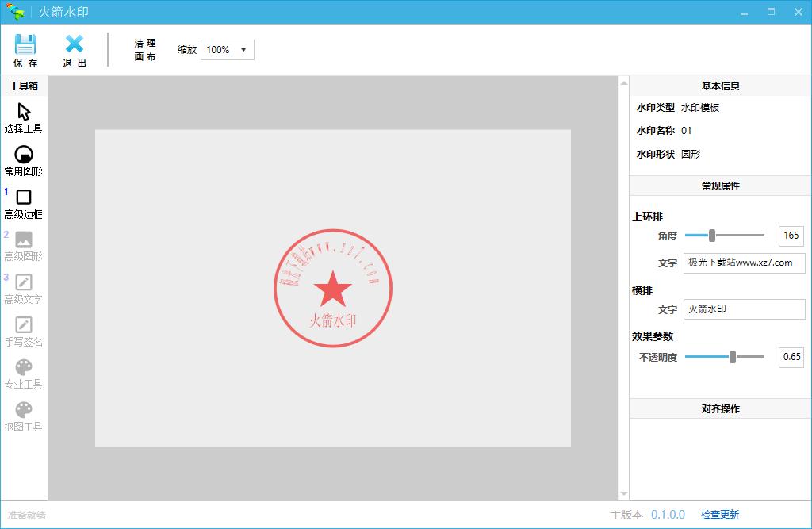The height and width of the screenshot is (529, 812).
Task: Click the 角度 angle slider handle
Action: pos(712,236)
